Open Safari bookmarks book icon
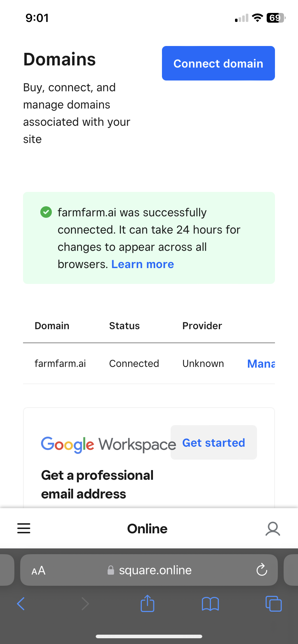The width and height of the screenshot is (298, 644). 210,604
